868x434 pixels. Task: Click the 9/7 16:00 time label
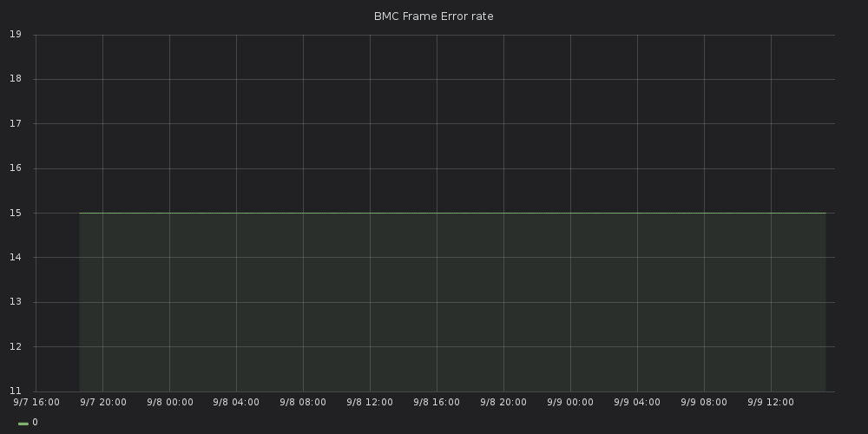tap(36, 403)
